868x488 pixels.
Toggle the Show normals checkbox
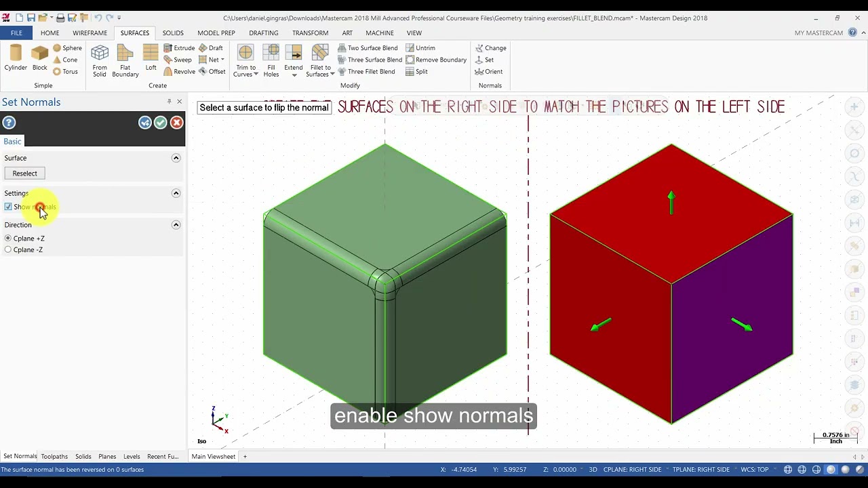click(8, 207)
